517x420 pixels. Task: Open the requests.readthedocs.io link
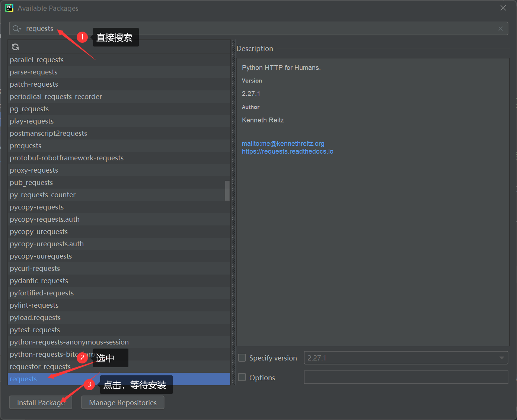coord(288,151)
